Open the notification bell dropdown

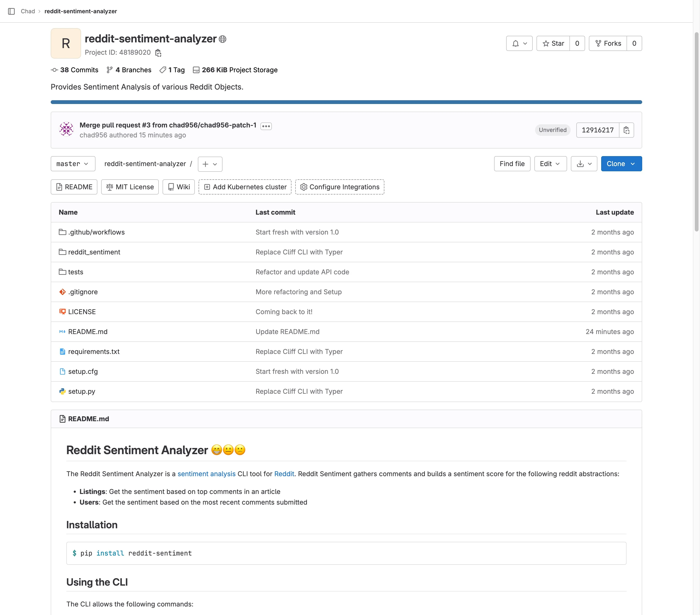[519, 44]
